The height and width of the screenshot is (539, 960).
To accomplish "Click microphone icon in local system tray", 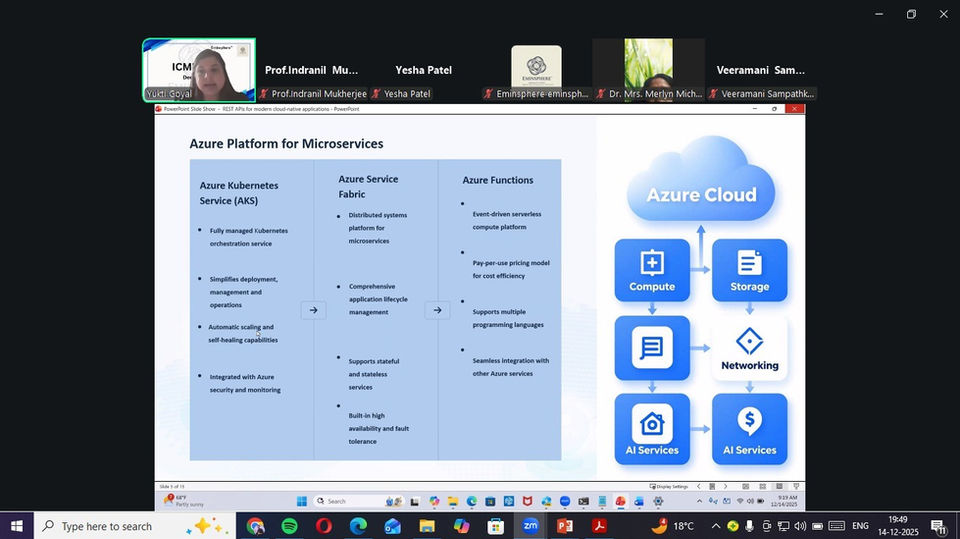I will 749,526.
